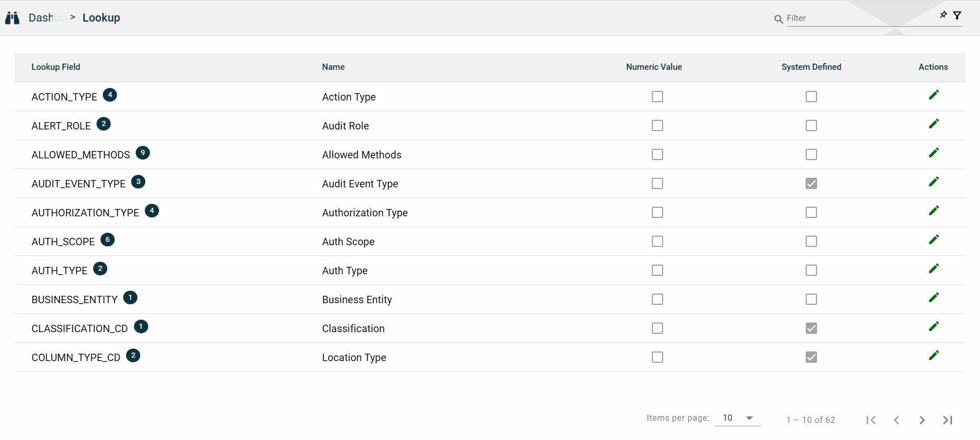Toggle Numeric Value checkbox for ALERT_ROLE
Viewport: 980px width, 440px height.
coord(657,125)
